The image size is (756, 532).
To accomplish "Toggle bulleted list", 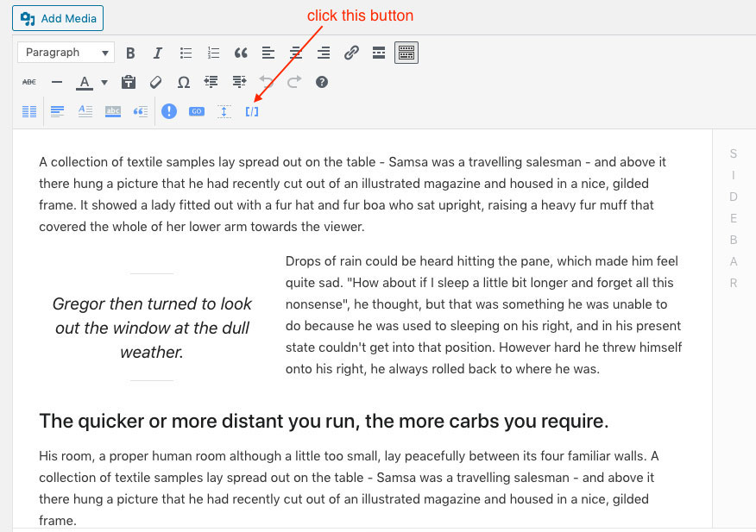I will (186, 53).
